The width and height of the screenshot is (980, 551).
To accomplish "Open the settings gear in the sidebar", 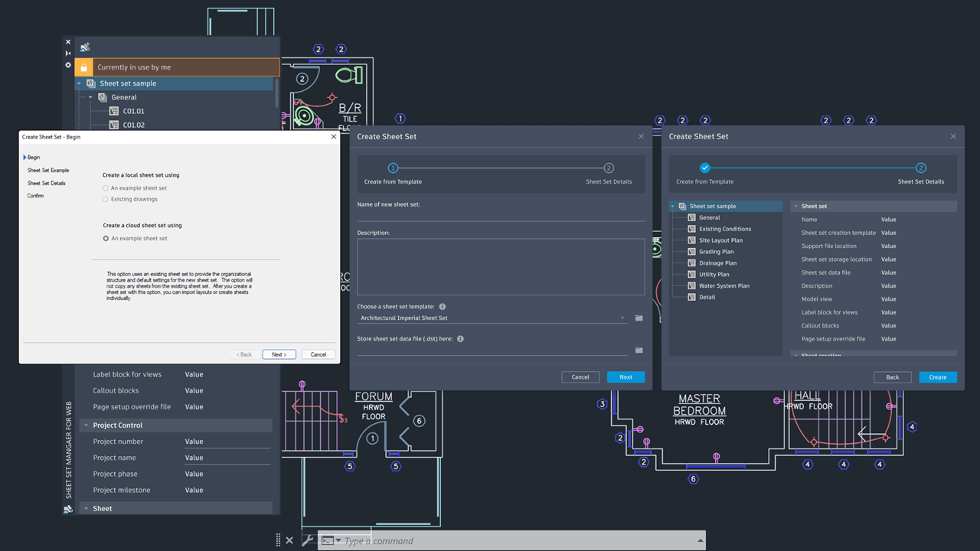I will pyautogui.click(x=68, y=66).
